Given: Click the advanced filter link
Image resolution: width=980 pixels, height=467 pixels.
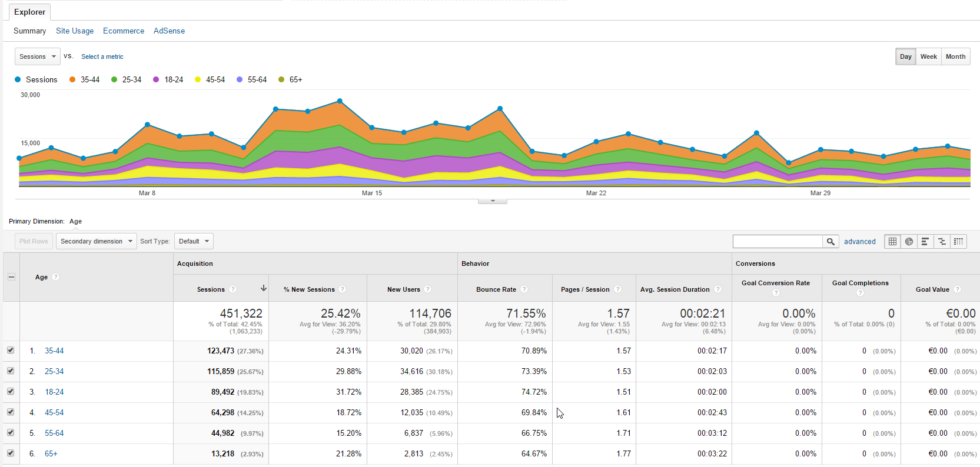Looking at the screenshot, I should coord(860,241).
